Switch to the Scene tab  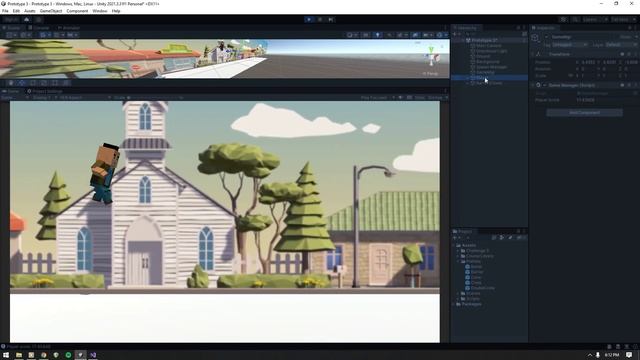[x=11, y=28]
